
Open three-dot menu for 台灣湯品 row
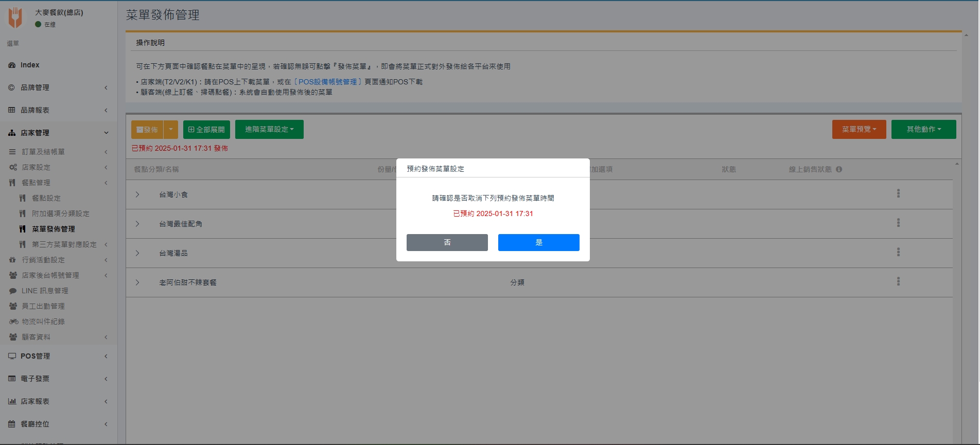(x=898, y=252)
